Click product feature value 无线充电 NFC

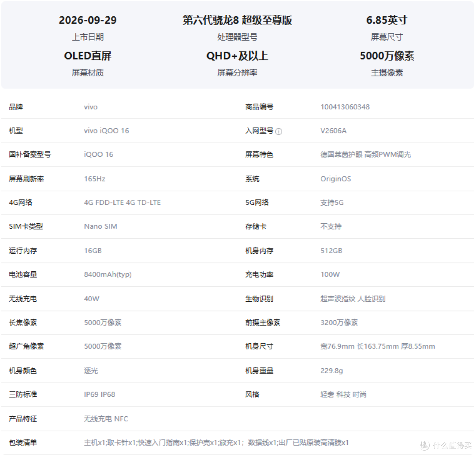click(106, 419)
